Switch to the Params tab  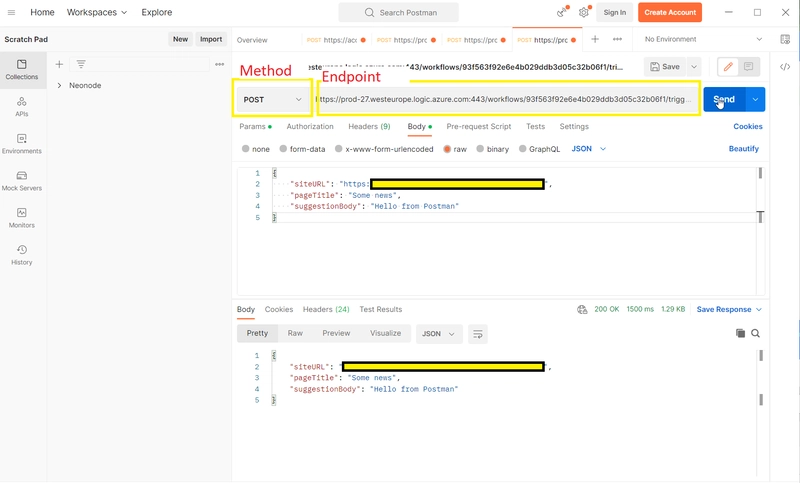[255, 126]
